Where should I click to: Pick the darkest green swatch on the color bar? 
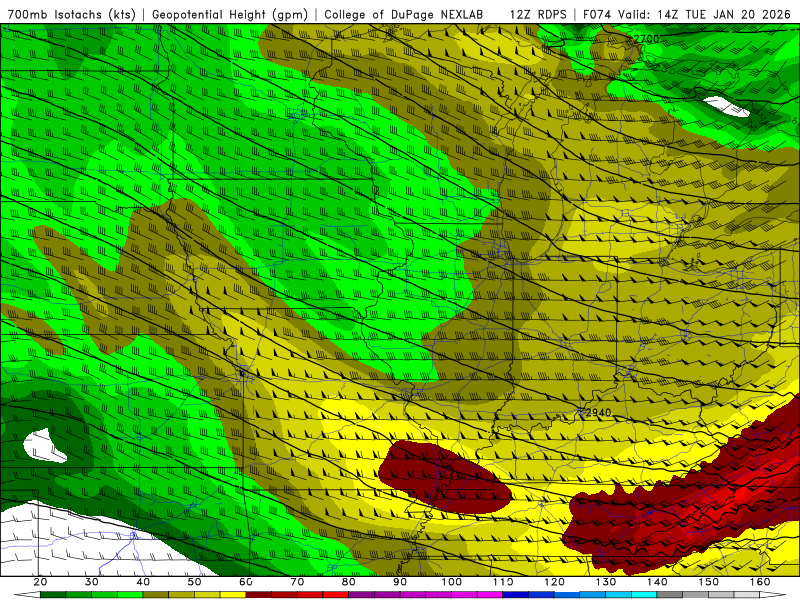(53, 595)
